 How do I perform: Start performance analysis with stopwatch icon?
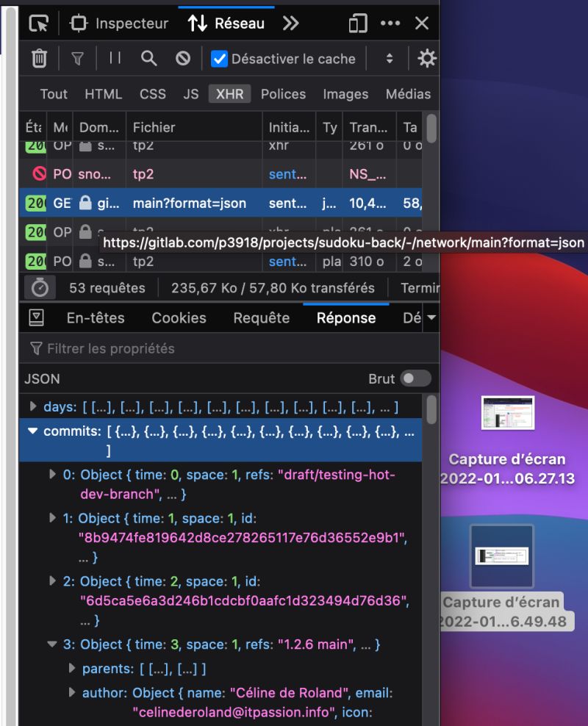click(x=38, y=287)
